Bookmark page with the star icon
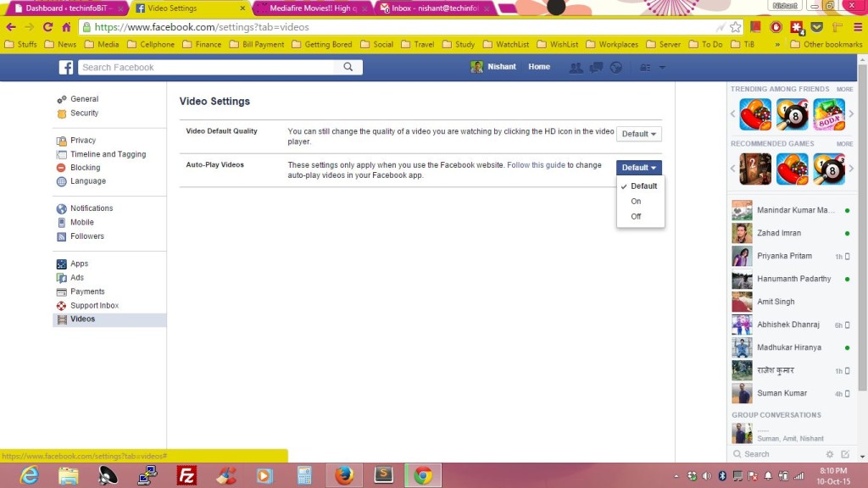868x488 pixels. pos(735,27)
